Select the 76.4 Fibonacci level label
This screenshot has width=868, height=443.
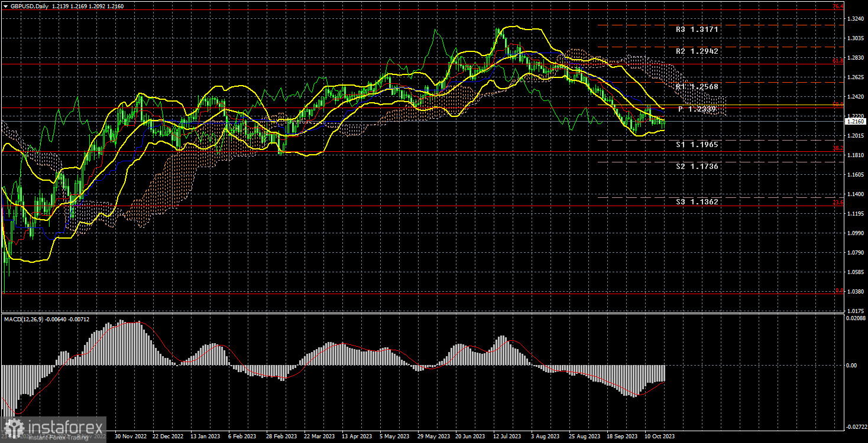point(838,6)
